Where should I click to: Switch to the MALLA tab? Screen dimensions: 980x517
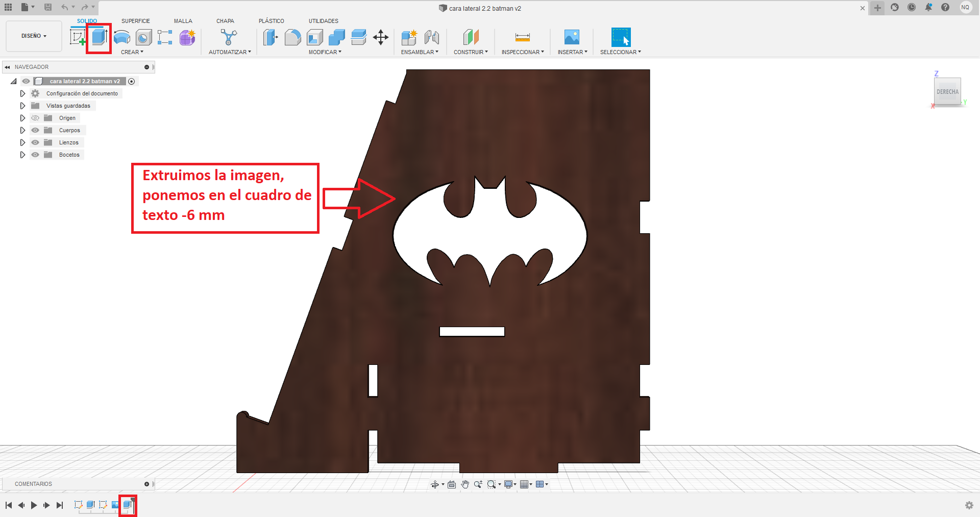(x=183, y=21)
